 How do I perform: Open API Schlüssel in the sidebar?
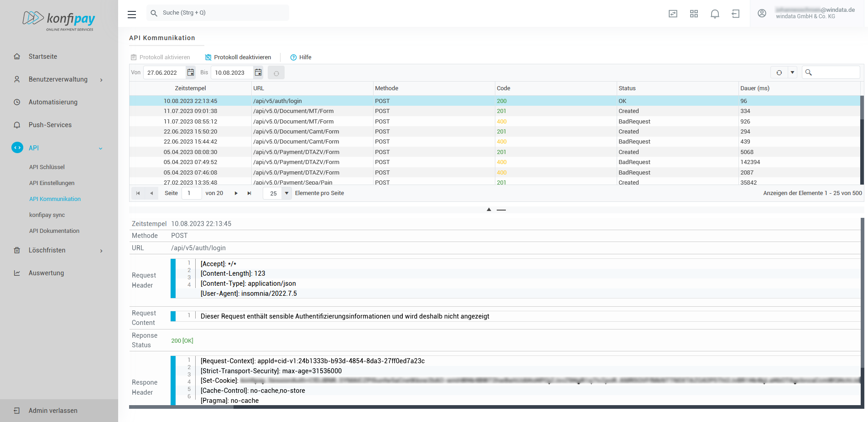pyautogui.click(x=47, y=167)
